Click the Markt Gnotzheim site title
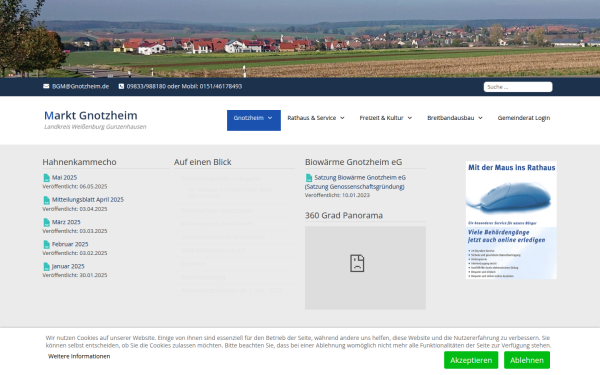Screen dimensions: 600x375 91,115
